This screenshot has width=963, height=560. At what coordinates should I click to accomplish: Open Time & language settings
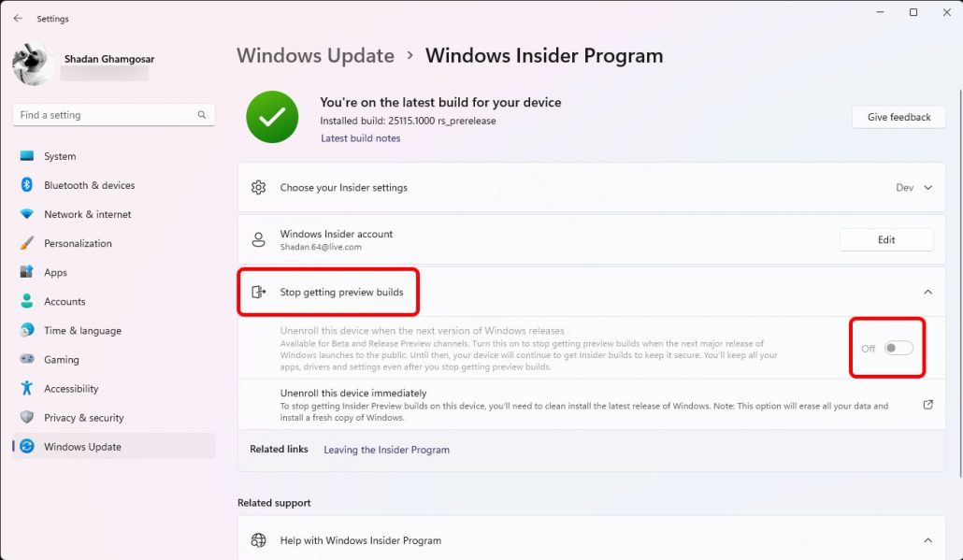coord(114,330)
